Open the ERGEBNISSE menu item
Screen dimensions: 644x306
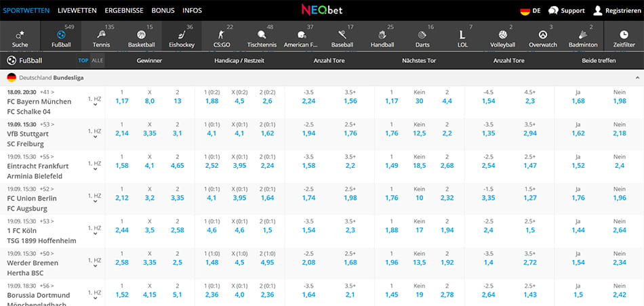click(x=124, y=11)
